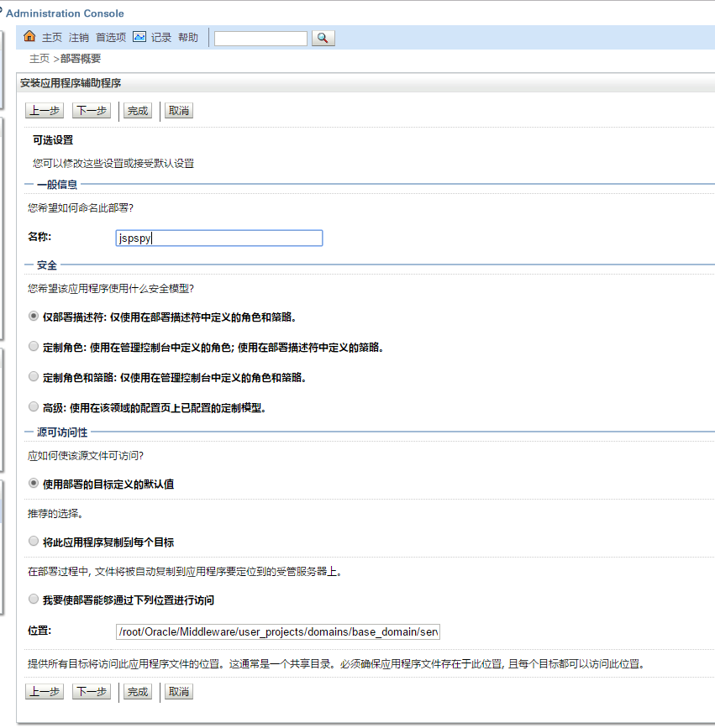Click the home icon in toolbar
The height and width of the screenshot is (728, 715).
[x=29, y=36]
